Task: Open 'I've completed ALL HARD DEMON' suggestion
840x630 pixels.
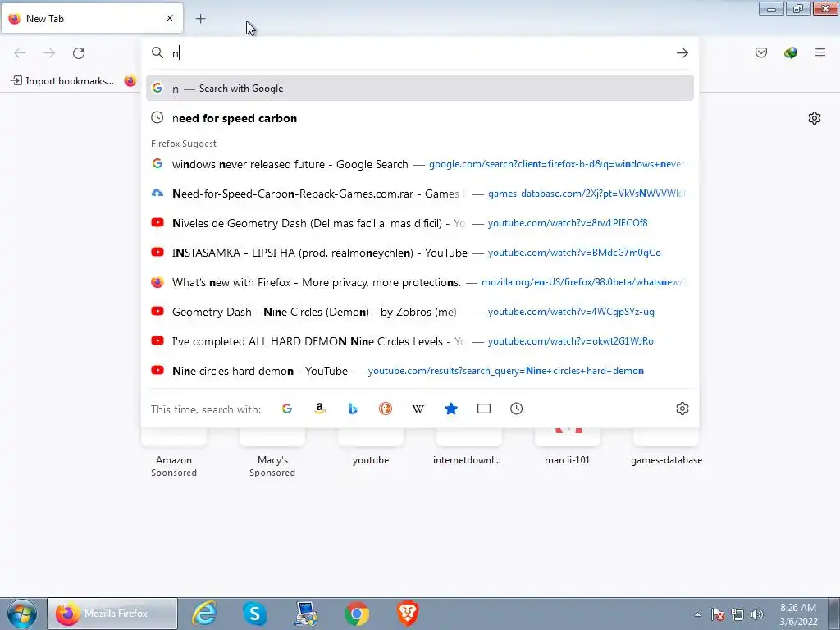Action: point(419,340)
